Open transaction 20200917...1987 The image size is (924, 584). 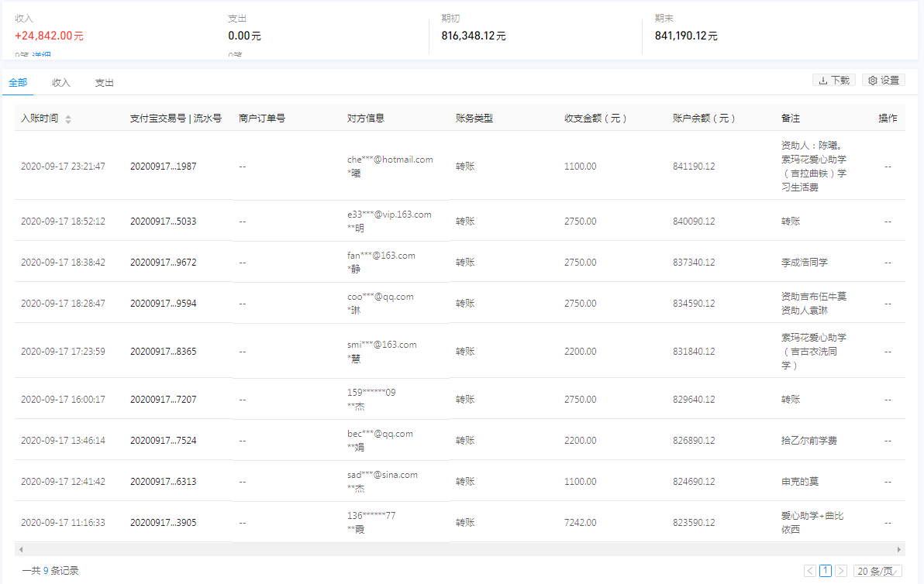pos(163,166)
